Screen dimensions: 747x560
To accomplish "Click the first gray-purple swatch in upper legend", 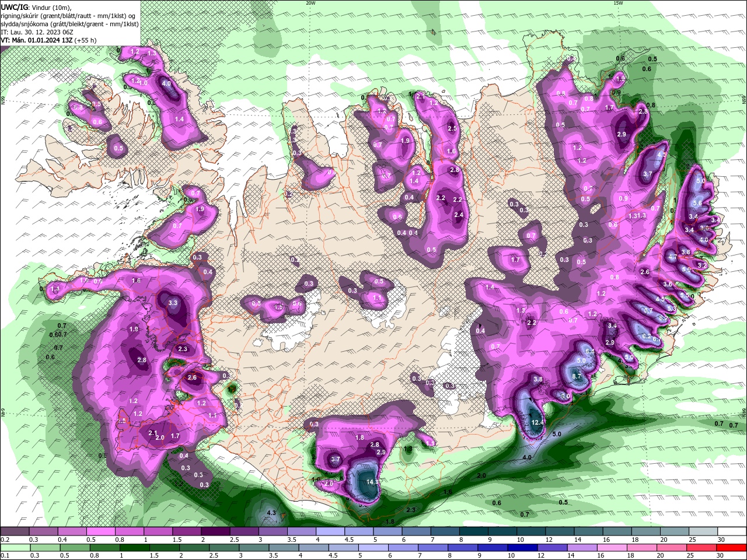I will coord(16,532).
